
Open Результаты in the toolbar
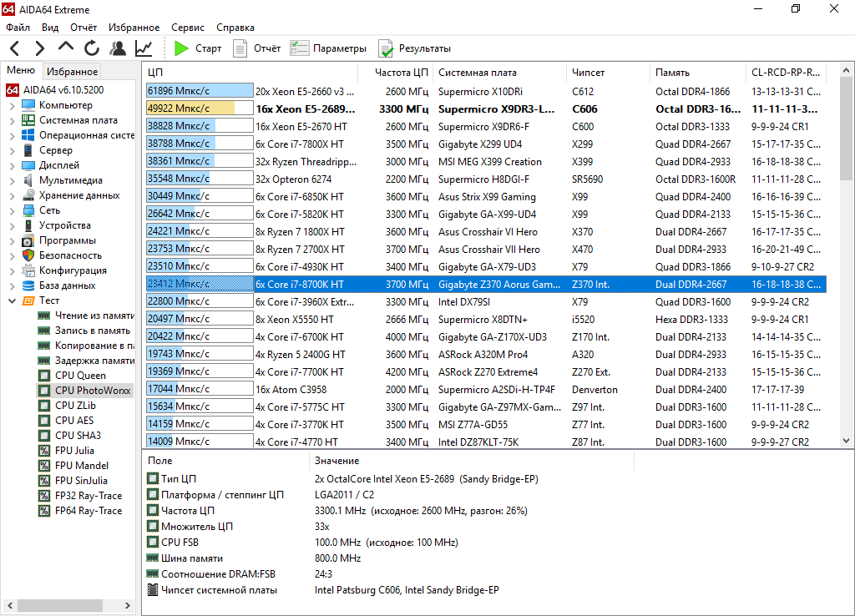tap(414, 48)
